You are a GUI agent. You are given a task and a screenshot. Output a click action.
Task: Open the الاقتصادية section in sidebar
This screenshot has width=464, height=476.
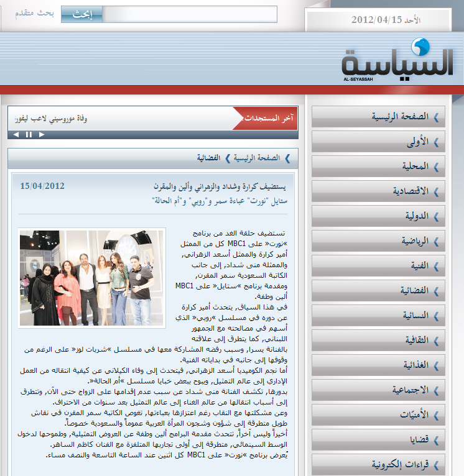[x=378, y=191]
